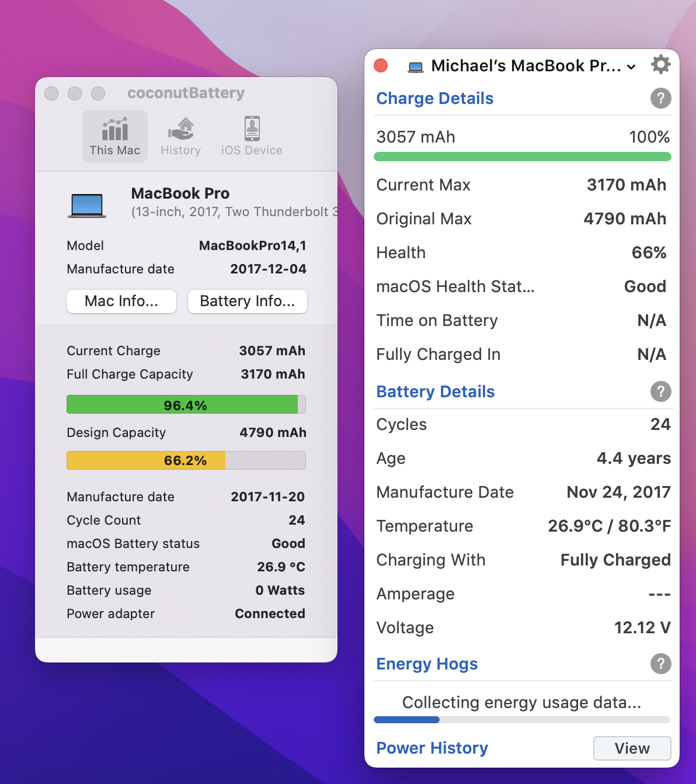Click the Cycles 24 value in Battery Details
696x784 pixels.
660,424
